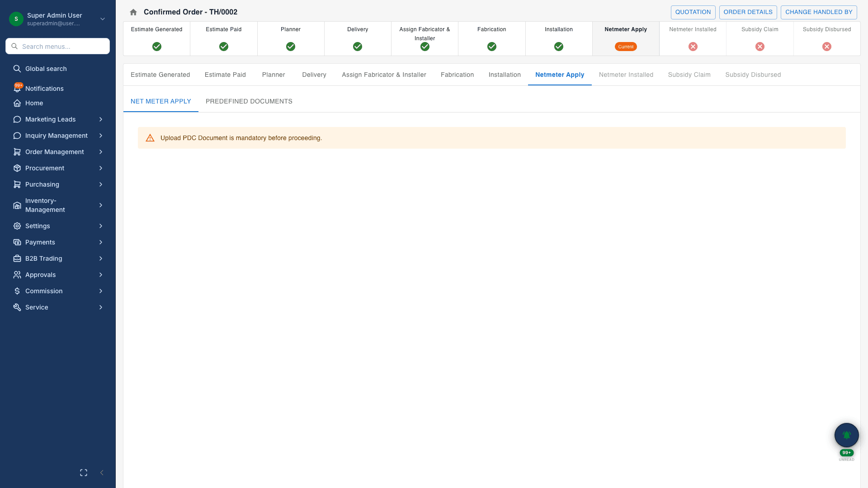Click the Procurement box icon
The width and height of the screenshot is (868, 488).
[17, 168]
